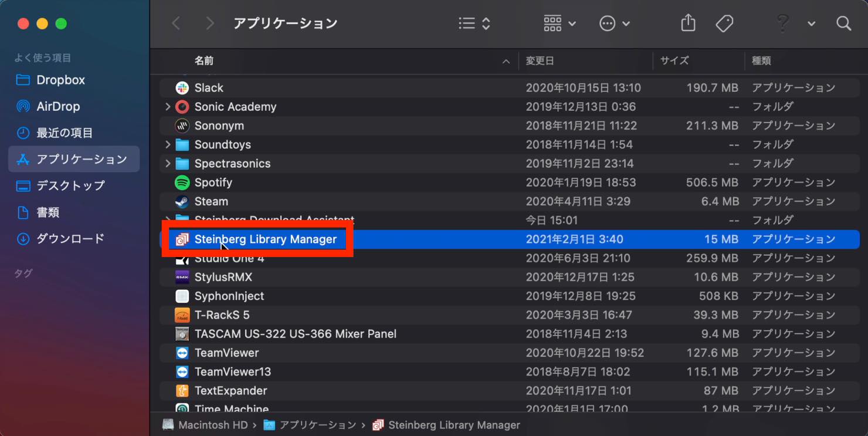Sort by 種類 column header

761,60
